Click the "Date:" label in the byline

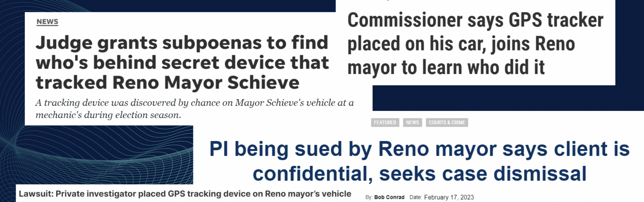415,197
